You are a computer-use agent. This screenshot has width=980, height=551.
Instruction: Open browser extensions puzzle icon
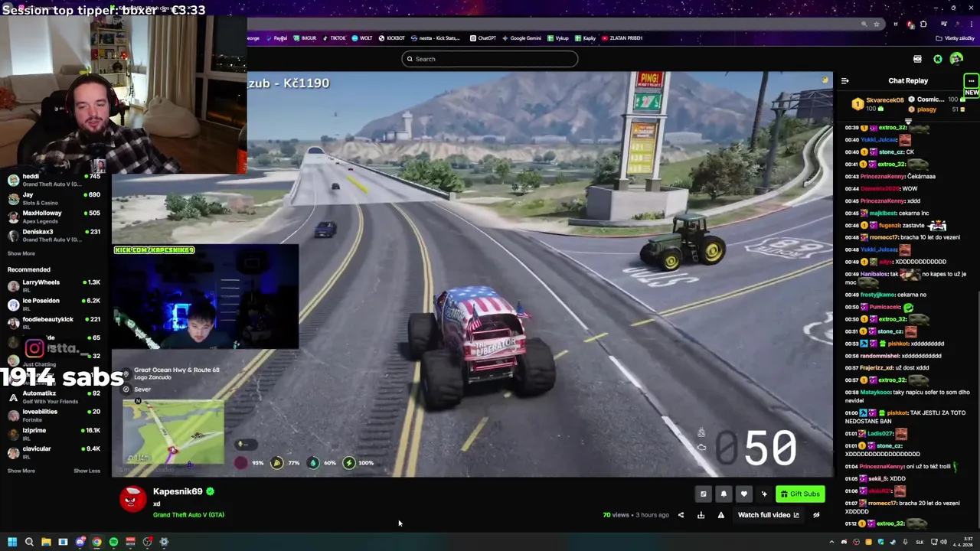coord(923,24)
